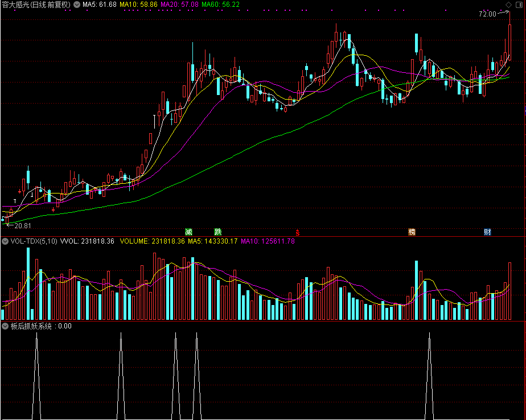Viewport: 526px width, 420px height.
Task: Click the last signal spike in 板后抓妖系统 panel
Action: coord(429,376)
